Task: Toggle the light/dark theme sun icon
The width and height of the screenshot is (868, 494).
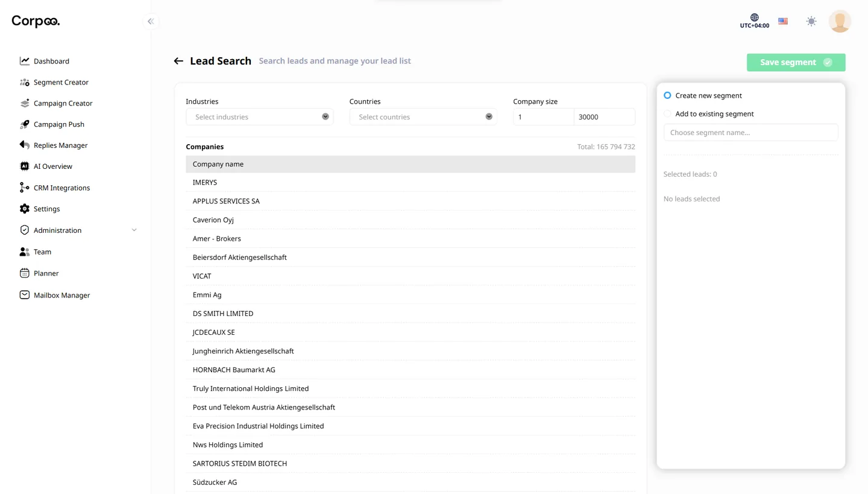Action: (811, 22)
